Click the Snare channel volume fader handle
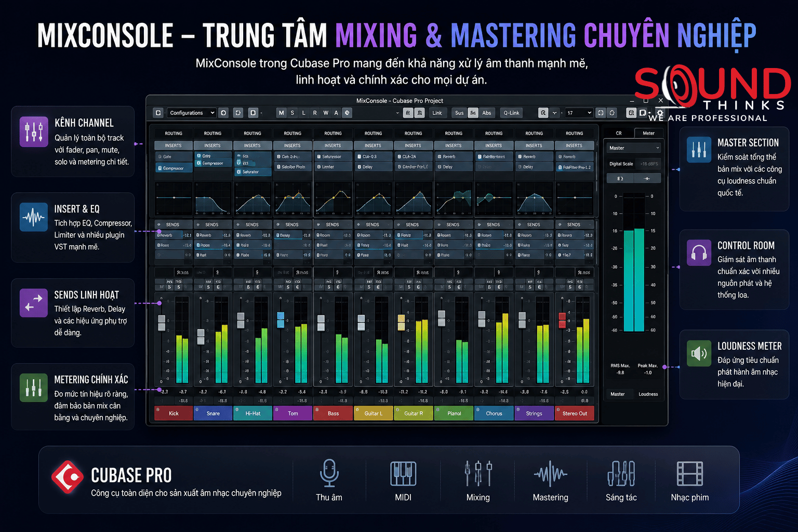 click(x=201, y=337)
